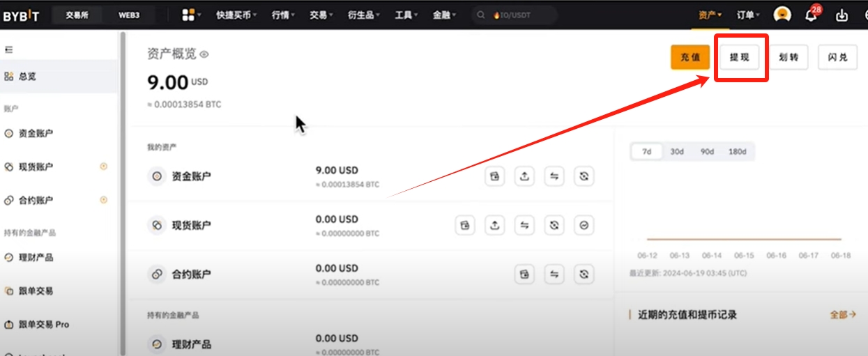Click the 闪兑 convert button
Viewport: 868px width, 356px height.
click(x=838, y=57)
